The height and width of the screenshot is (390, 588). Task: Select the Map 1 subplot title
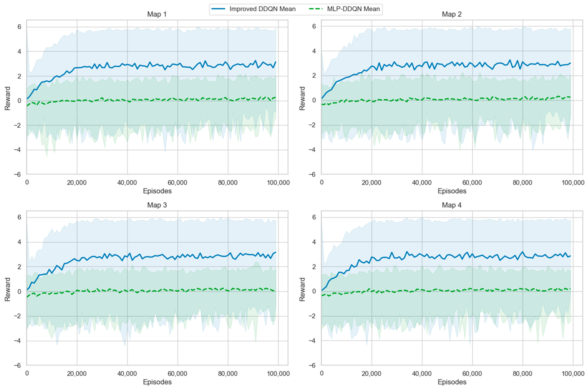point(157,14)
